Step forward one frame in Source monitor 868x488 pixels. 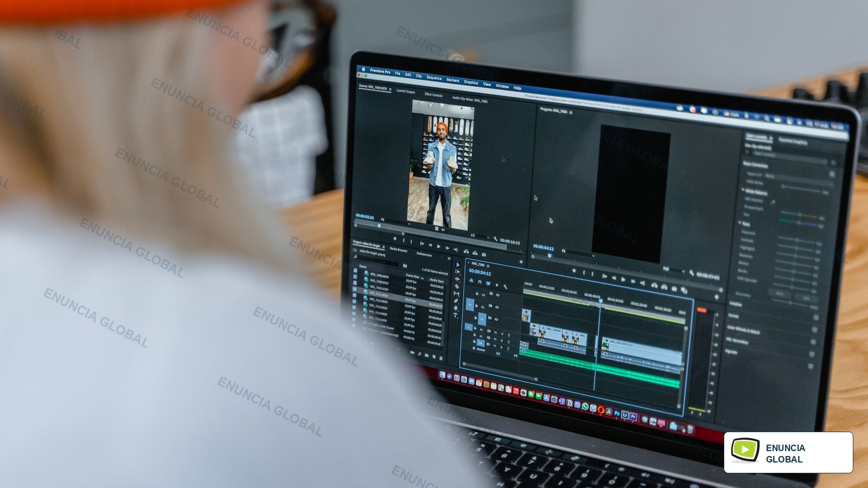[x=447, y=248]
